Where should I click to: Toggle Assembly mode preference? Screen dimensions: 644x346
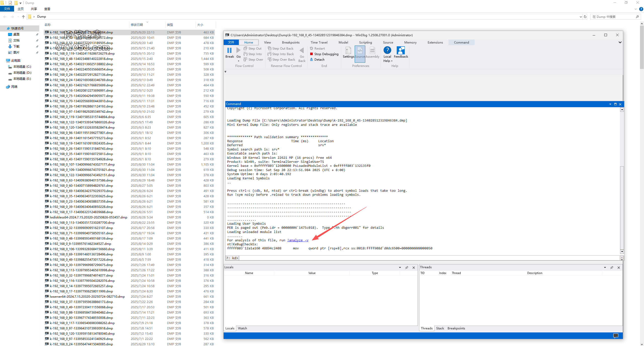pos(372,51)
